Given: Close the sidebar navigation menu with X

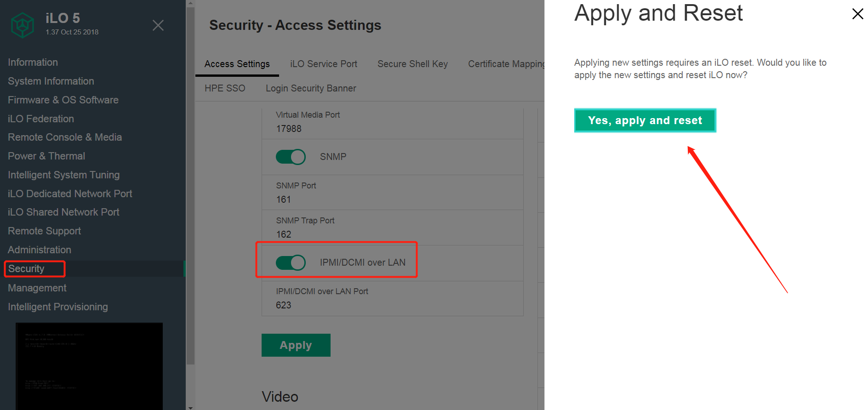Looking at the screenshot, I should point(158,25).
